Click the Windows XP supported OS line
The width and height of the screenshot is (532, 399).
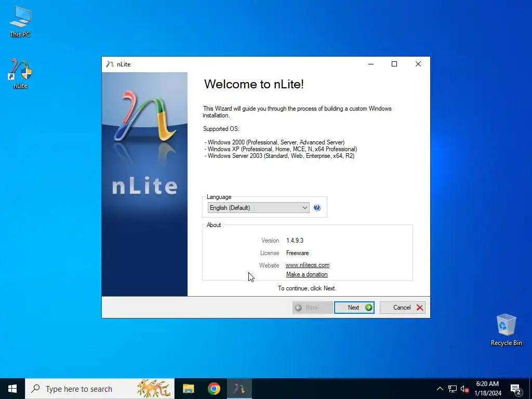[281, 149]
